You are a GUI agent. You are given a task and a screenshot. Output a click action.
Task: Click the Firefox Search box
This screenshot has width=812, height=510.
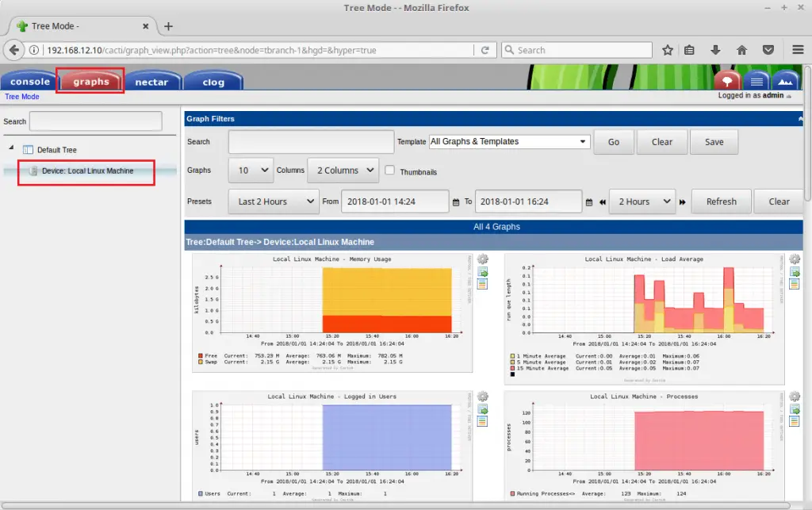click(576, 50)
